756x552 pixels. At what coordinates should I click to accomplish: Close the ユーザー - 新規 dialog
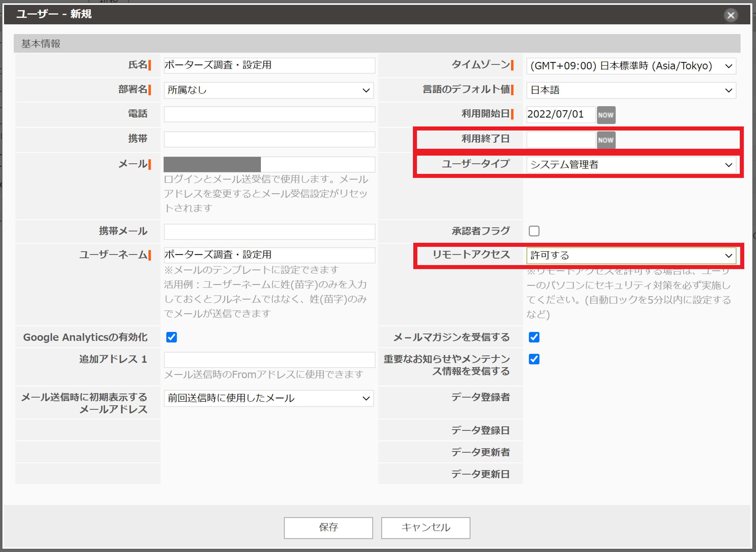tap(731, 15)
